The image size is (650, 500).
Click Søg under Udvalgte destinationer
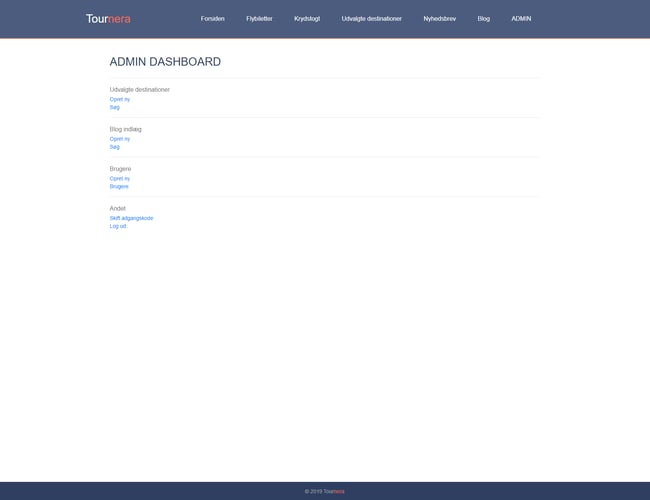tap(114, 107)
